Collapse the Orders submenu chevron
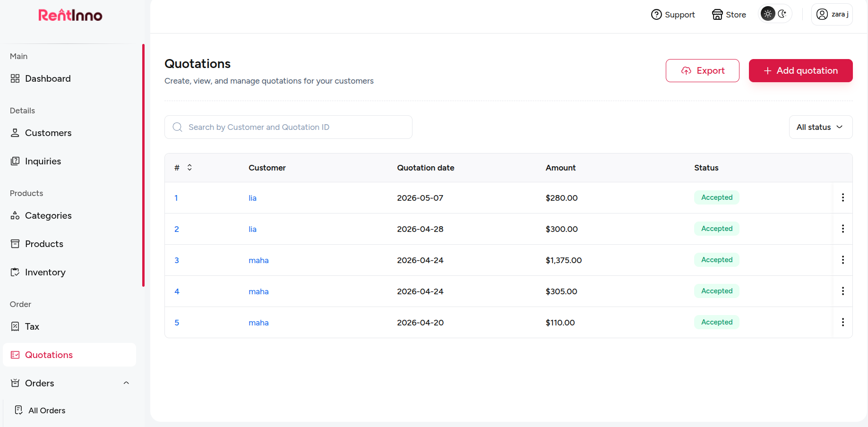Viewport: 868px width, 427px height. (126, 383)
